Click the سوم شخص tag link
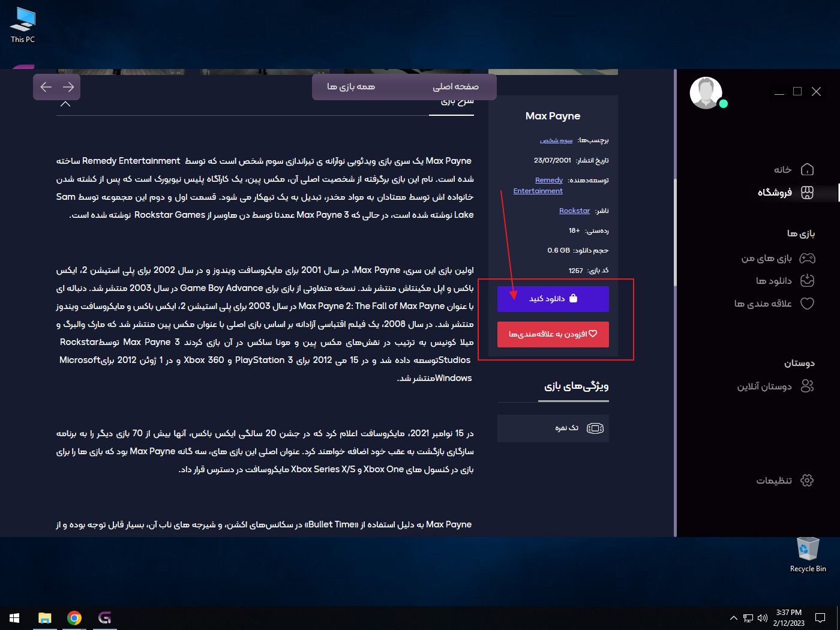 pyautogui.click(x=556, y=140)
